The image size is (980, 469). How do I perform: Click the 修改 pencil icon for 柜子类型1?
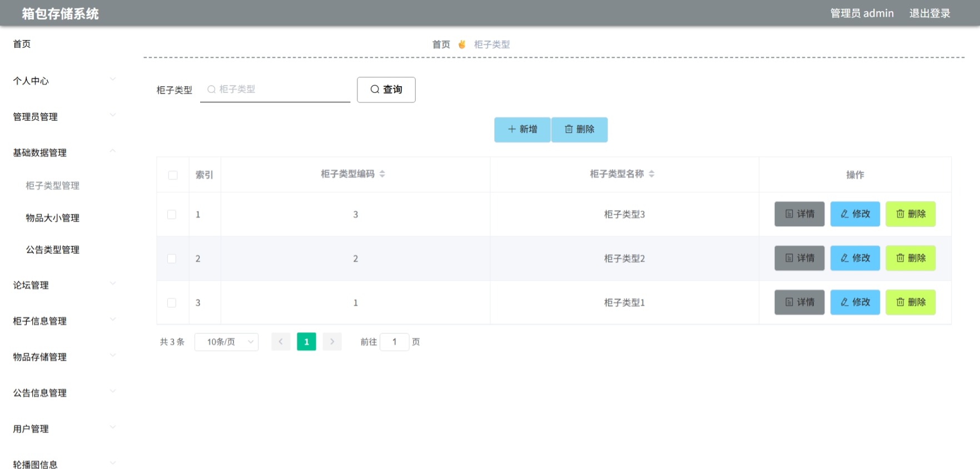844,302
